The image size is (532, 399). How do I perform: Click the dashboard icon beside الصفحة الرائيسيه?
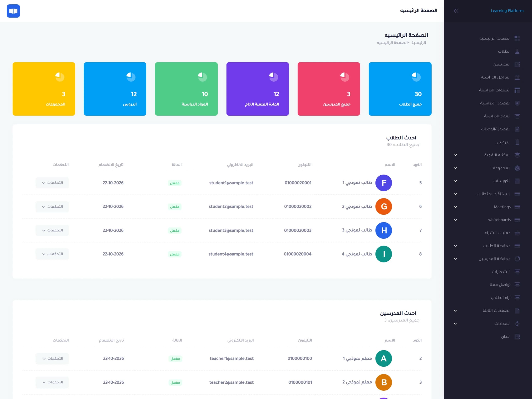coord(517,38)
